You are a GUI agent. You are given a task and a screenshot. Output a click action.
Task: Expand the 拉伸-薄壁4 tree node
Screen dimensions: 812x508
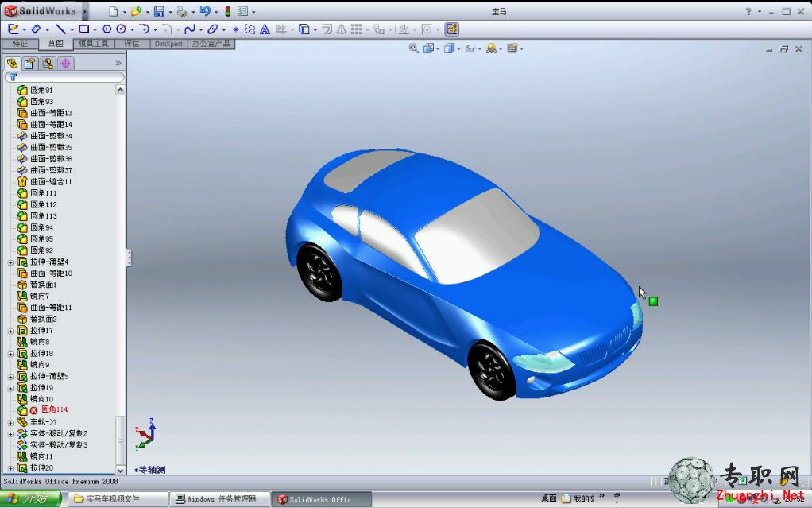(10, 262)
